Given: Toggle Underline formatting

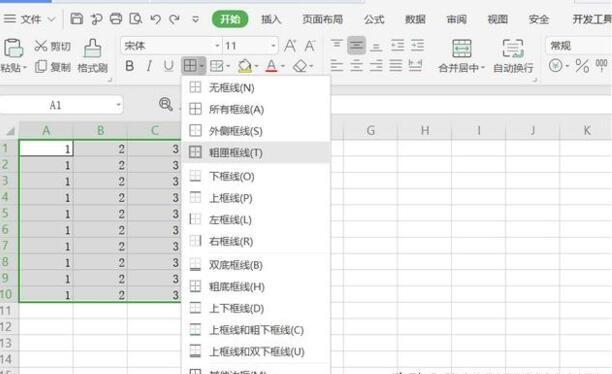Looking at the screenshot, I should coord(168,66).
